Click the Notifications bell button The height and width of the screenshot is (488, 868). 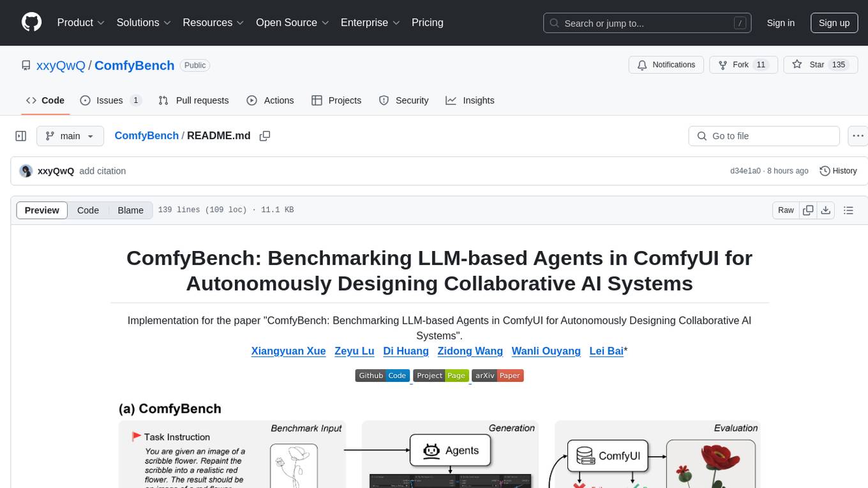pos(666,65)
